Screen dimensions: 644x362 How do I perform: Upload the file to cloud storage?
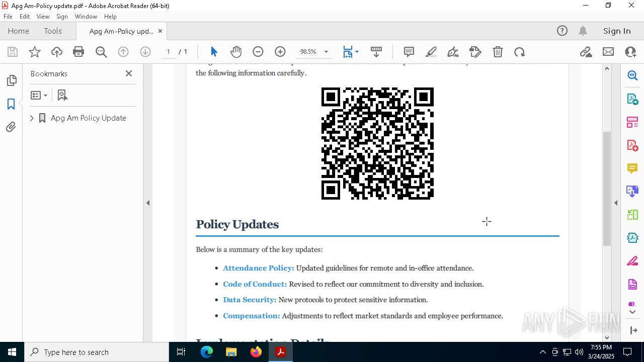[57, 52]
